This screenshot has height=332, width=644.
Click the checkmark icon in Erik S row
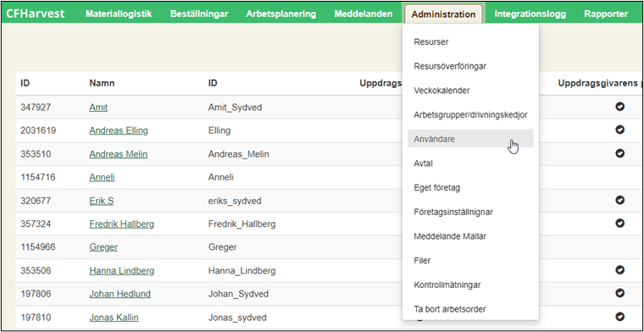pos(619,200)
